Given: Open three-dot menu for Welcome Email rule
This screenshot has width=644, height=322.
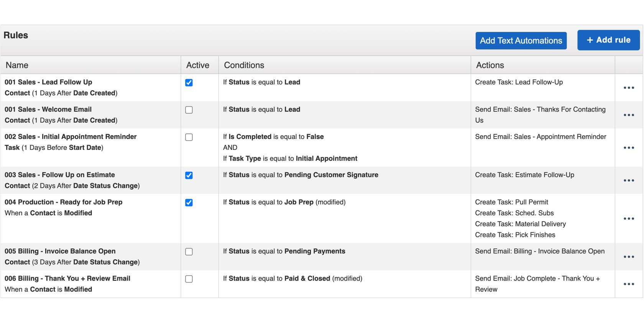Looking at the screenshot, I should click(x=629, y=115).
